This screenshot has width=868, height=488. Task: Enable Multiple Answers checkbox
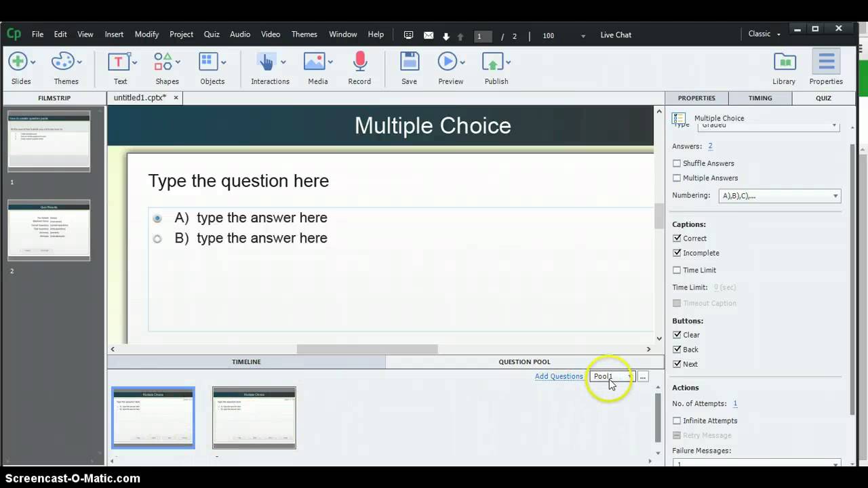click(677, 178)
